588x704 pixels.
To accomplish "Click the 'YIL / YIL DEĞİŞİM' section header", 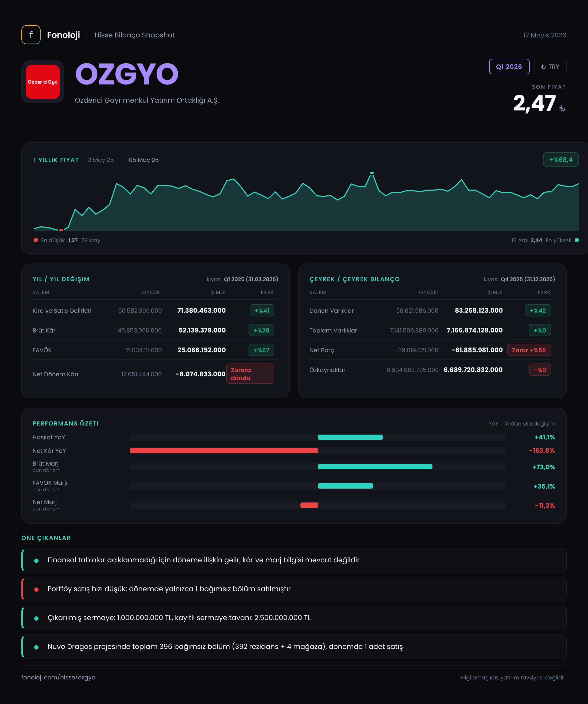I will tap(61, 279).
